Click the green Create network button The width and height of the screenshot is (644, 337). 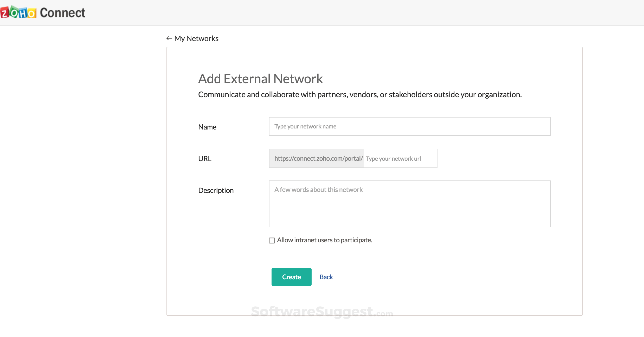pos(291,277)
